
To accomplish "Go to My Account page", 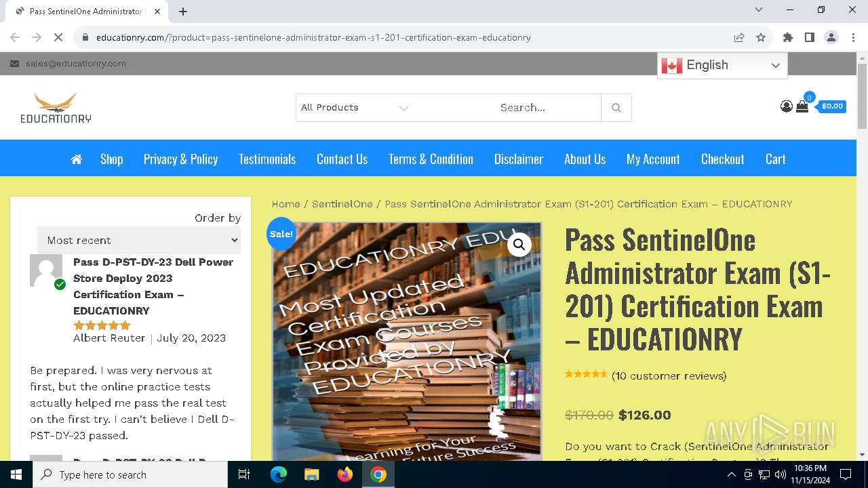I will (x=653, y=159).
